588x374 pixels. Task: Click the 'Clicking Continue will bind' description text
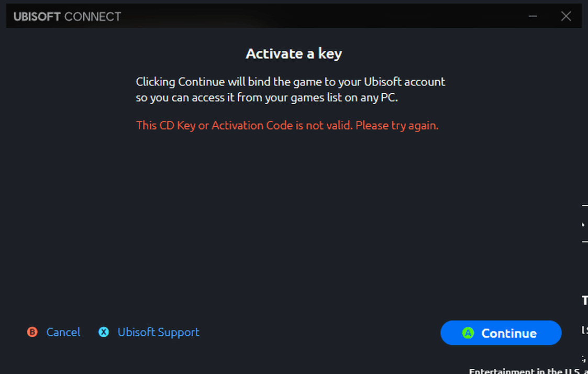pyautogui.click(x=290, y=82)
